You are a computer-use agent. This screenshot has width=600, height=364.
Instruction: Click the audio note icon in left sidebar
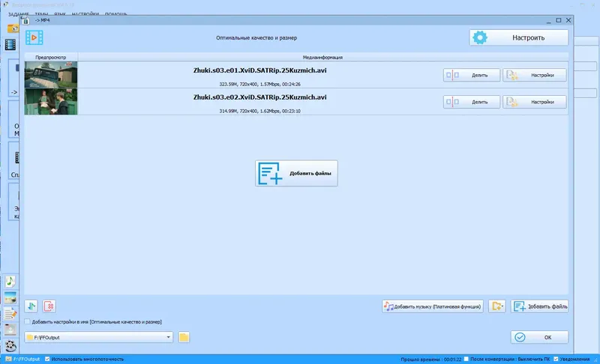pos(10,282)
